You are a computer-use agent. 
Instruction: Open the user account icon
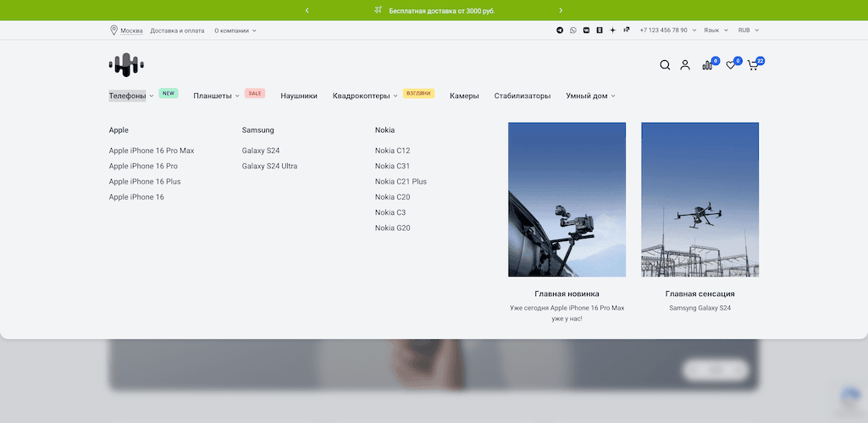685,65
